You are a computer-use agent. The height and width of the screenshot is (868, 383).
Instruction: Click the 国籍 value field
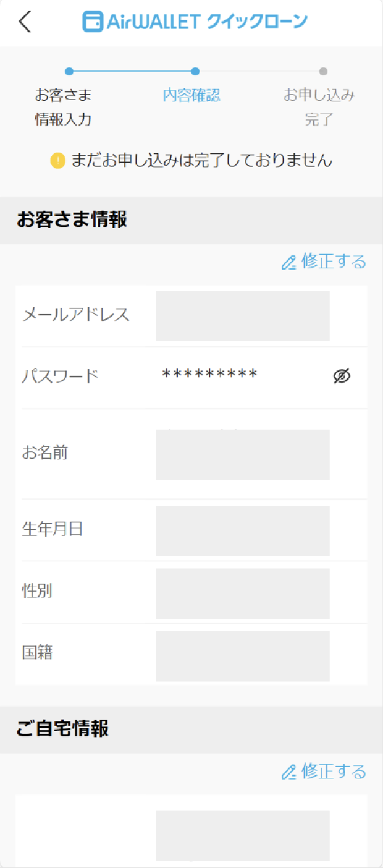point(243,656)
